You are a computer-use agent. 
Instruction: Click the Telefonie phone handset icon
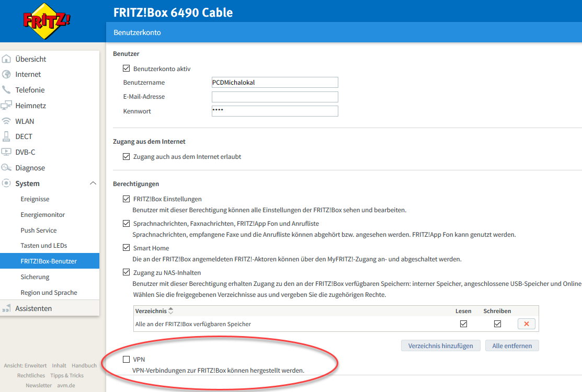(6, 90)
